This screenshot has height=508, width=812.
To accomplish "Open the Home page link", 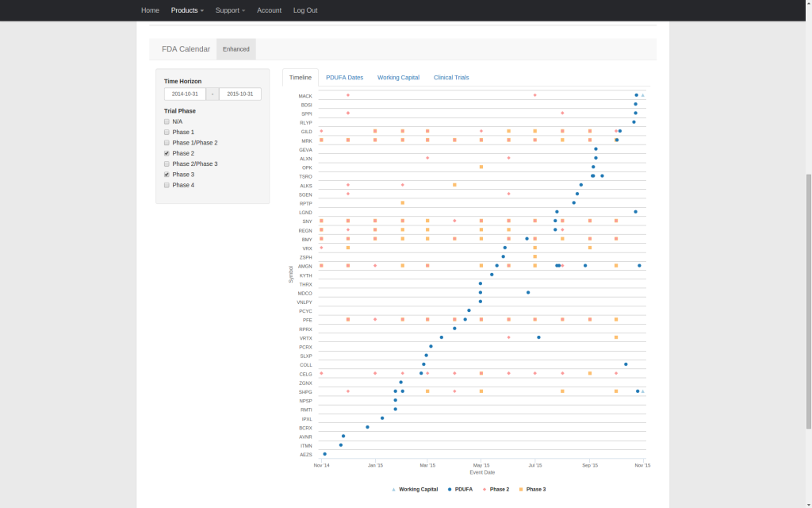I will pyautogui.click(x=150, y=10).
